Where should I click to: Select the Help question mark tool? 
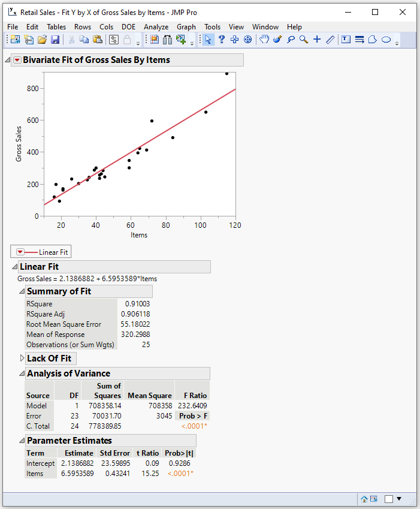pyautogui.click(x=222, y=40)
